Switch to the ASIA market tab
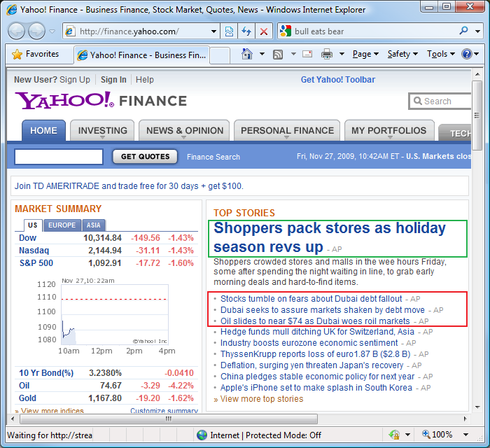Screen dimensions: 490x448 93,225
